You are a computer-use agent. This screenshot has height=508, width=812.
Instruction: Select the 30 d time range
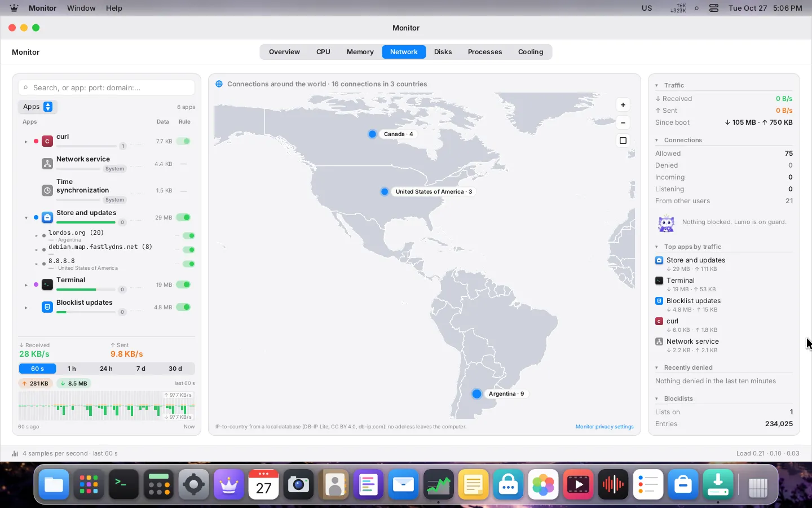click(175, 369)
